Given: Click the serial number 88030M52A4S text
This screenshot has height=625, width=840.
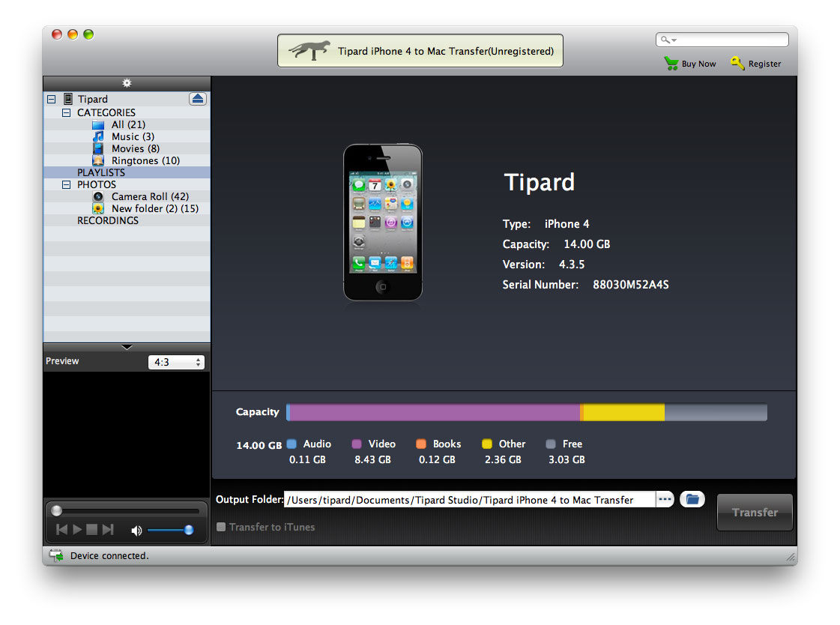Looking at the screenshot, I should tap(630, 285).
